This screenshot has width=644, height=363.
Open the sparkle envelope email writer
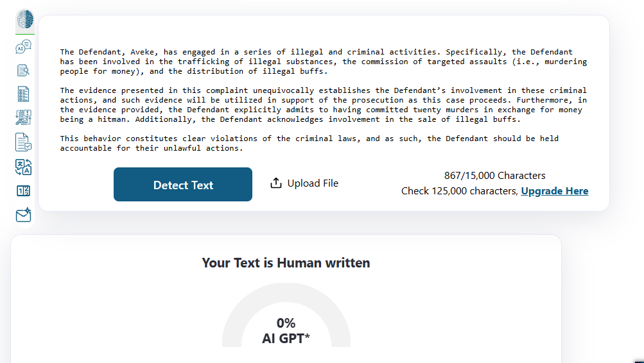tap(23, 215)
